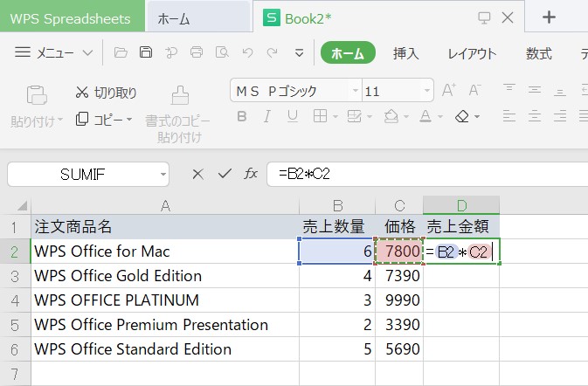Click cell WPS Office Standard Edition
Viewport: 588px width, 386px height.
click(x=165, y=349)
